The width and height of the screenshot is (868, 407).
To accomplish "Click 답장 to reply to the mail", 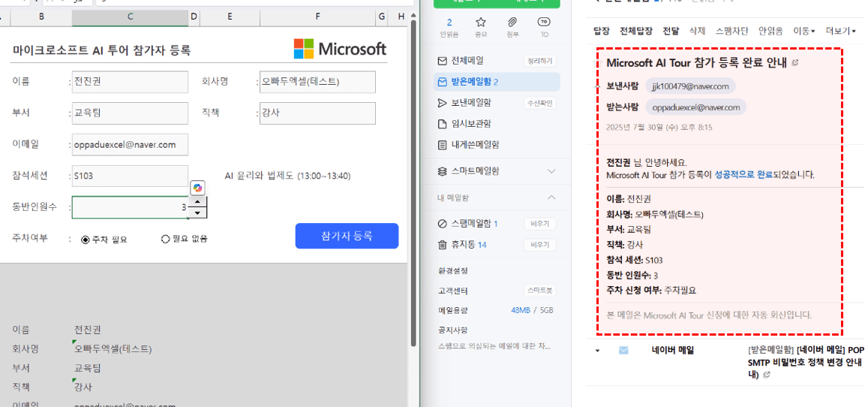I will [x=601, y=31].
